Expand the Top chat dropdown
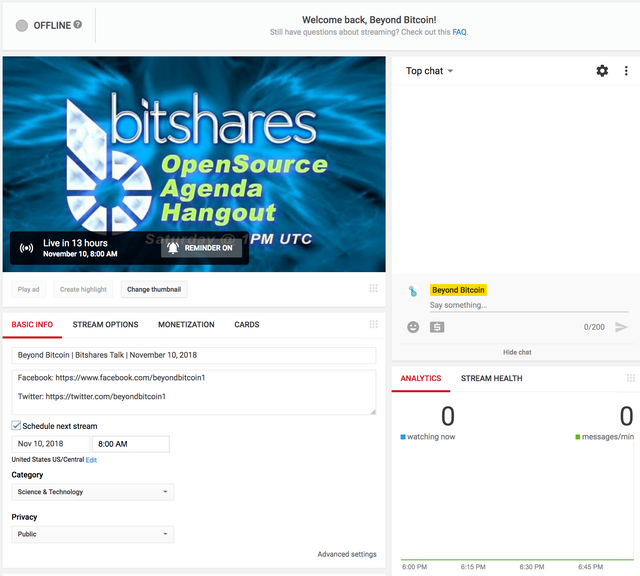 429,71
